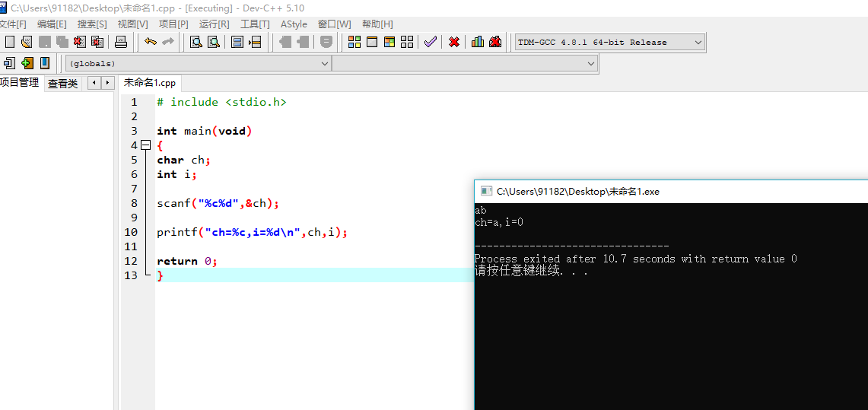Click the 'ch=a,i=0' output in console

point(499,222)
